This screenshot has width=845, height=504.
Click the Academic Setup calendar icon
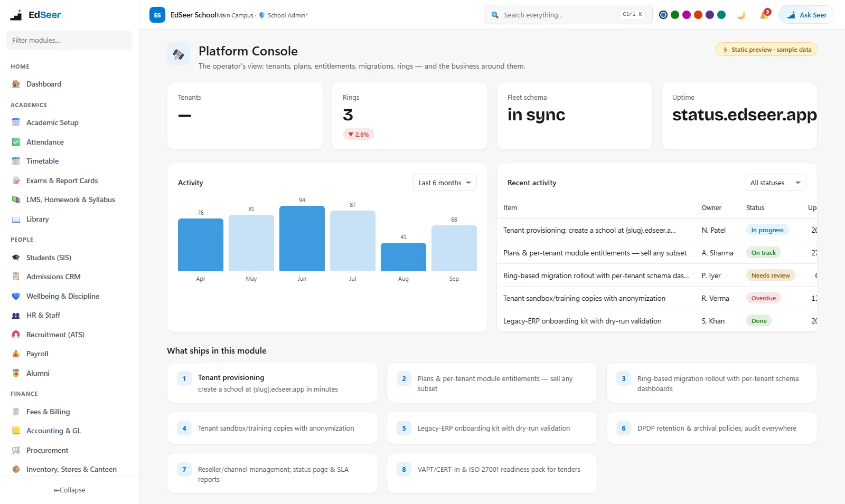click(x=16, y=122)
